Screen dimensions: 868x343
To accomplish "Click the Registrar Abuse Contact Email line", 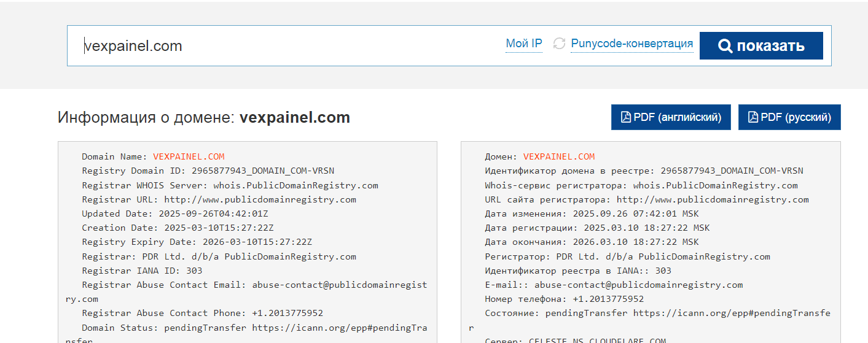I will [x=246, y=292].
